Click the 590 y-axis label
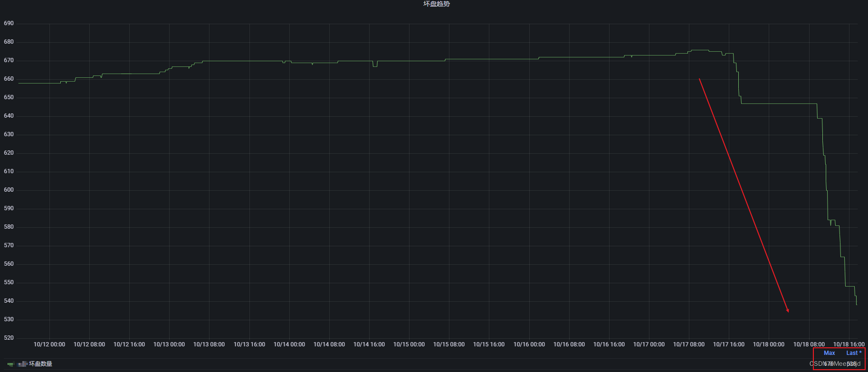Viewport: 868px width, 372px height. tap(9, 208)
